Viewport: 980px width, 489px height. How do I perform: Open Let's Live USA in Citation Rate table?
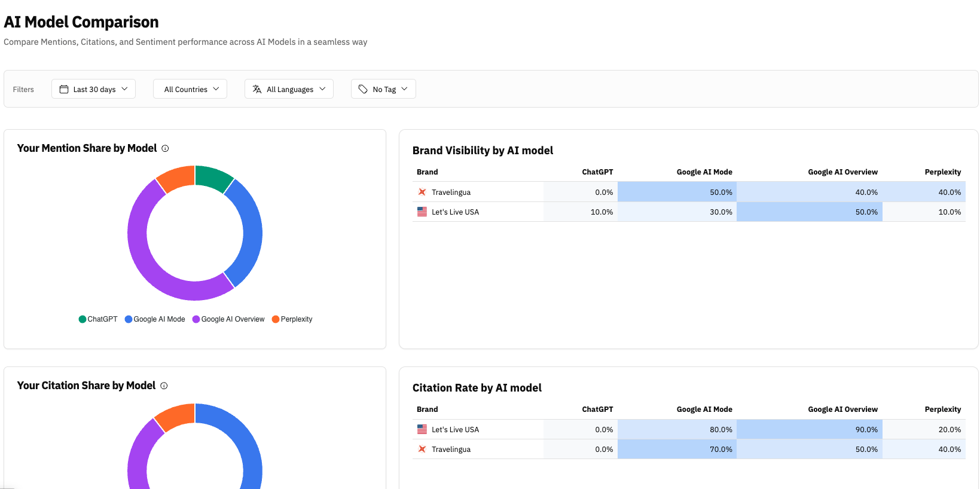455,430
